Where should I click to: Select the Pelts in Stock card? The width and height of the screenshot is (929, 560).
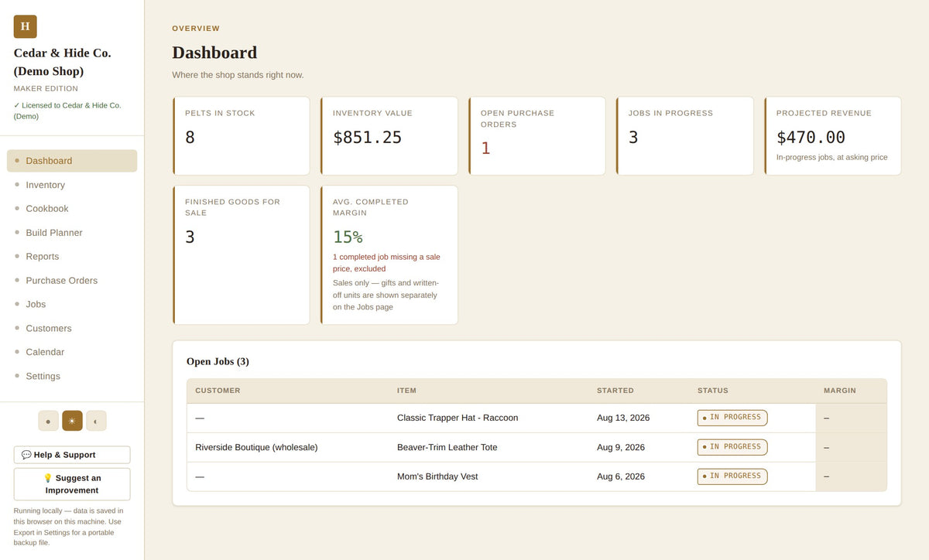(242, 136)
